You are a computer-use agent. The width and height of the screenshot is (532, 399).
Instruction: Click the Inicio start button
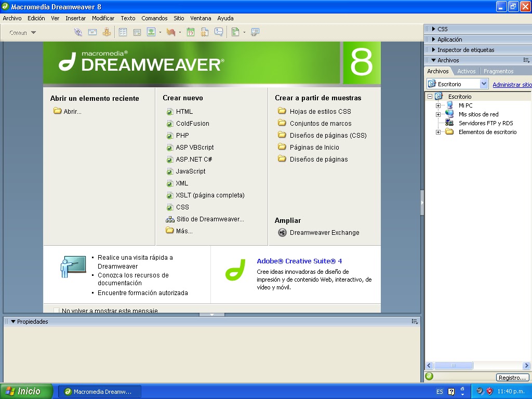tap(26, 391)
